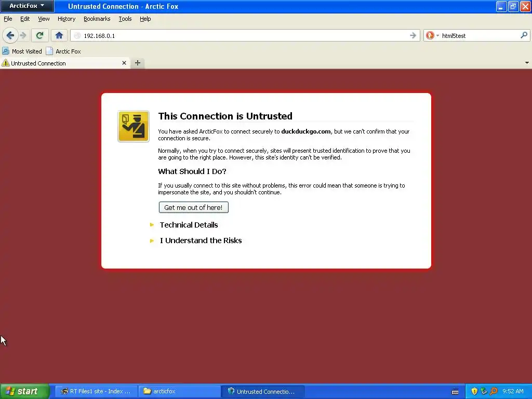This screenshot has height=399, width=532.
Task: Open the Windows start menu
Action: [24, 391]
